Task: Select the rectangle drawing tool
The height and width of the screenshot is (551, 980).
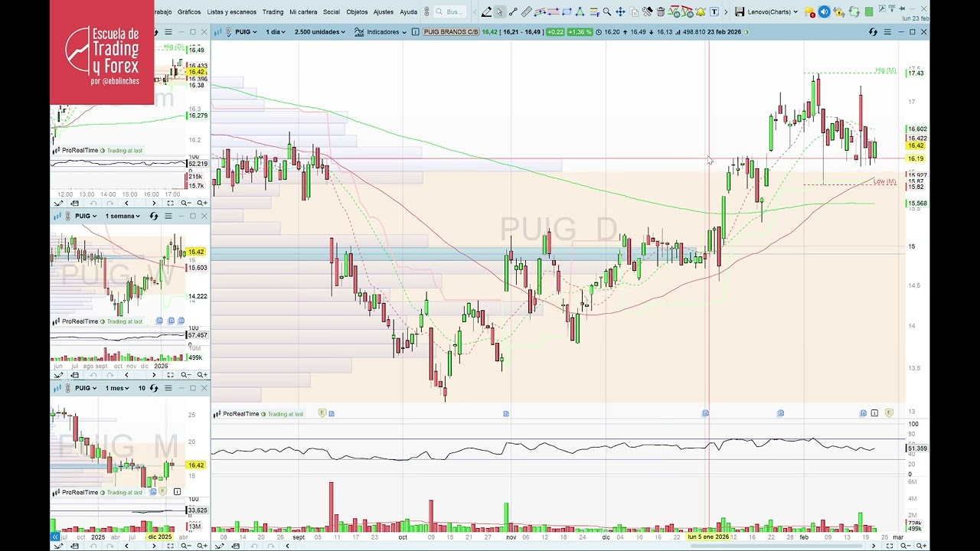Action: click(x=567, y=11)
